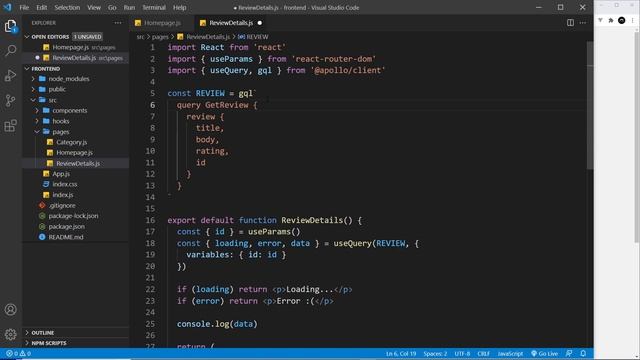Click the CRLF line ending status
The width and height of the screenshot is (640, 360).
coord(483,353)
